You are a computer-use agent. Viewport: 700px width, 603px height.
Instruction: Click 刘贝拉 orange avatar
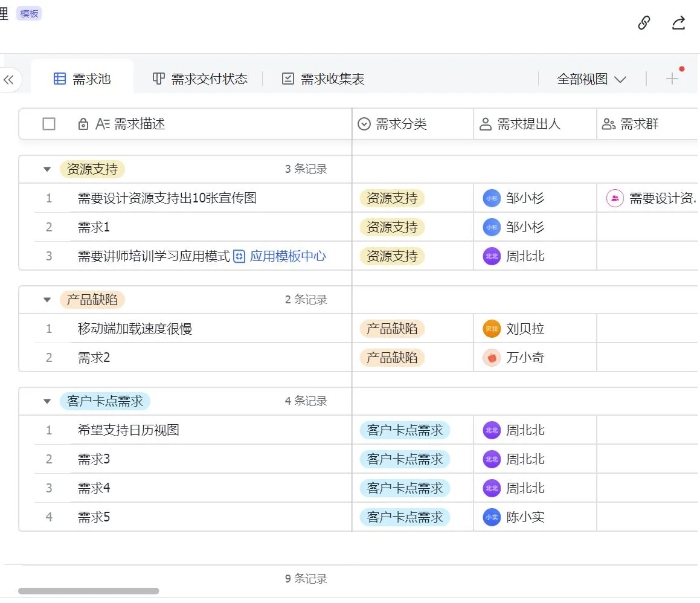tap(492, 329)
